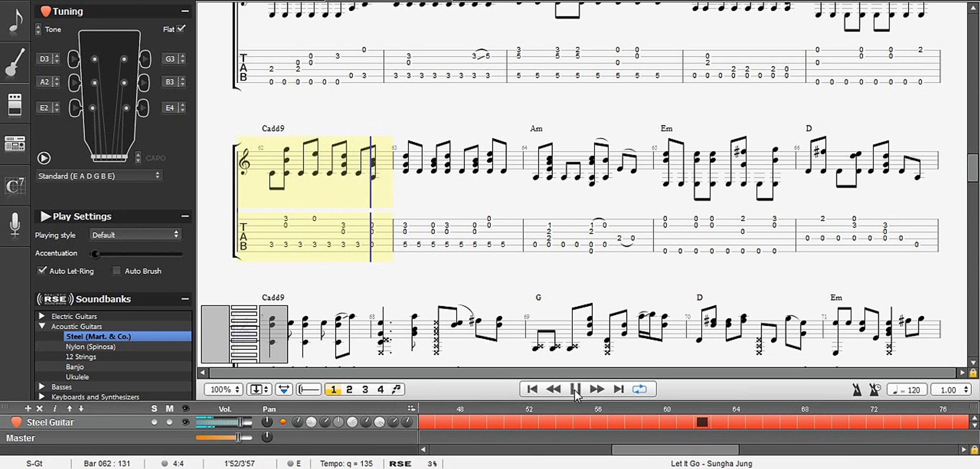Pause playback with the pause button
Screen dimensions: 980x469
(575, 389)
